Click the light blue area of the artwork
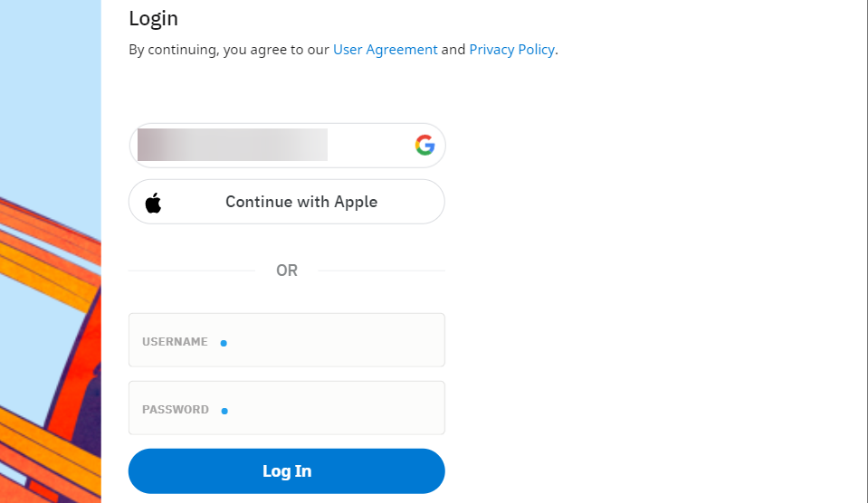 45,90
